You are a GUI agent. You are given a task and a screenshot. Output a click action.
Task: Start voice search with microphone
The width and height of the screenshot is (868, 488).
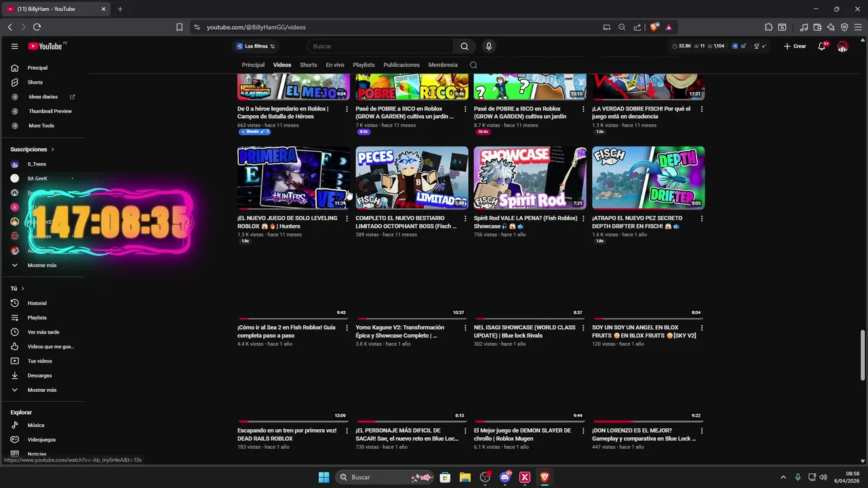coord(488,46)
